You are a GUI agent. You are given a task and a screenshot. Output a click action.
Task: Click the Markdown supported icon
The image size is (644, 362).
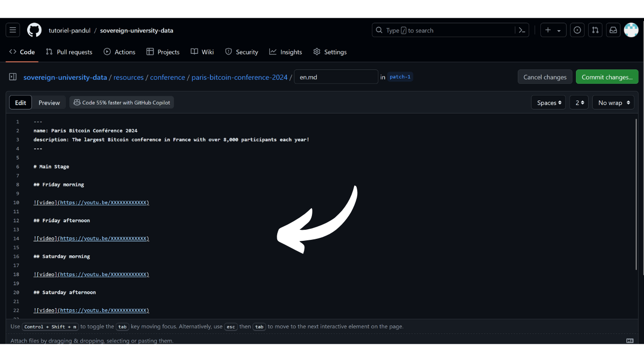pos(630,340)
